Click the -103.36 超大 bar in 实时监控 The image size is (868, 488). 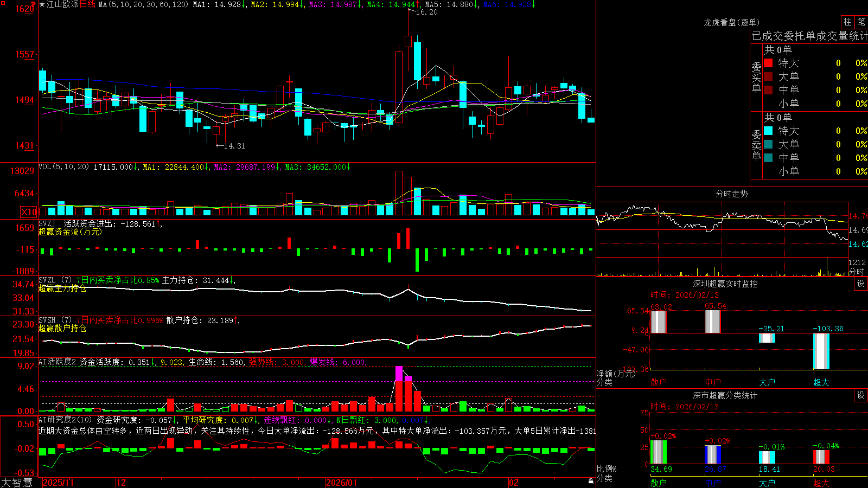pos(821,351)
